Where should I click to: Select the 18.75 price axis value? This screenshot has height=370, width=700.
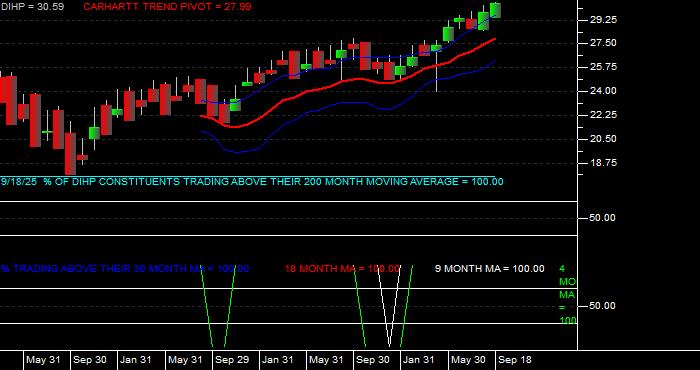[603, 163]
